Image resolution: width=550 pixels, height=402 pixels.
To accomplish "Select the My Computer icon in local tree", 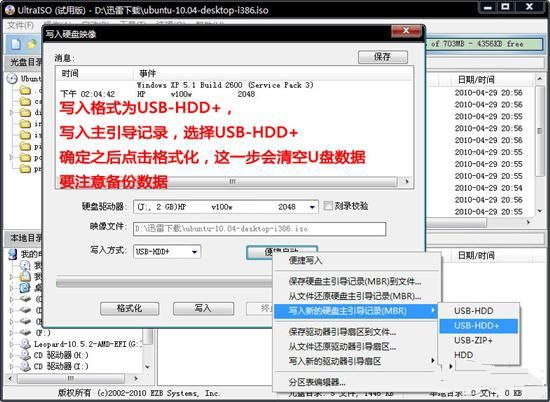I will [13, 254].
